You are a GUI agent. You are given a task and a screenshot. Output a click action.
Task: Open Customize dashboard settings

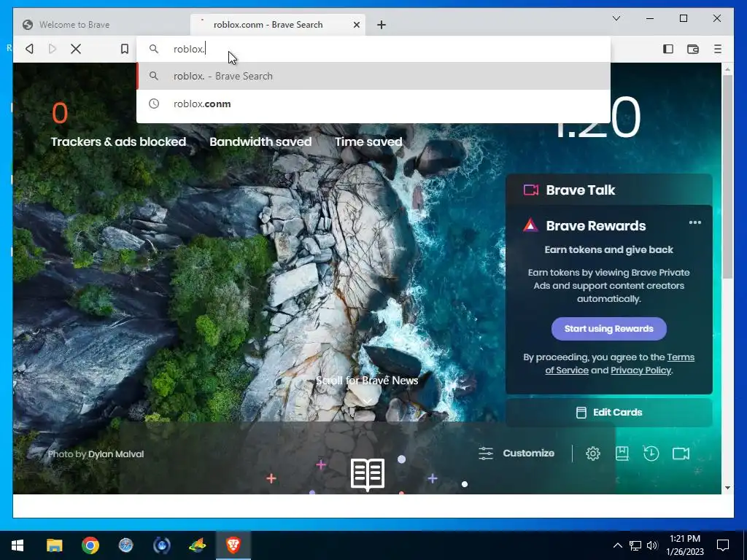click(516, 454)
